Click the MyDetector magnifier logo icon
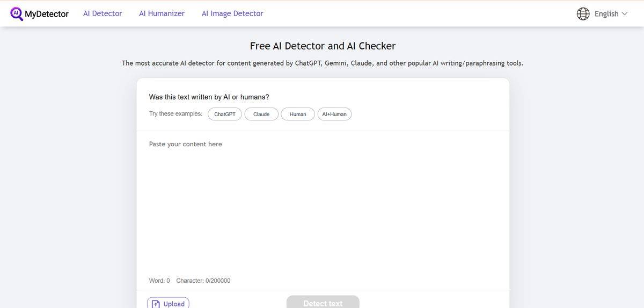This screenshot has width=644, height=308. pyautogui.click(x=17, y=13)
